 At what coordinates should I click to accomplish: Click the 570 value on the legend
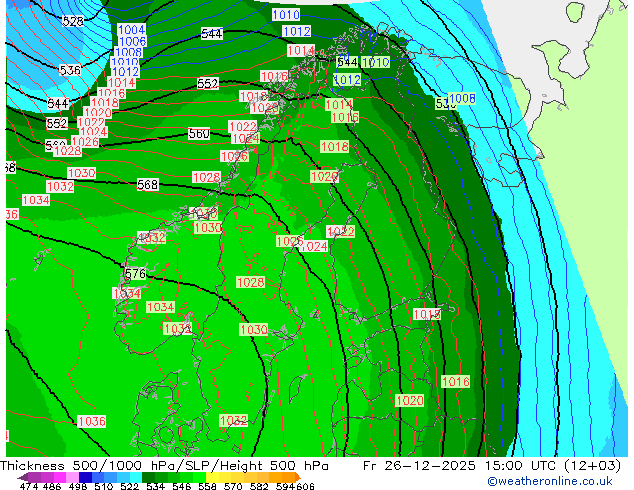click(233, 486)
